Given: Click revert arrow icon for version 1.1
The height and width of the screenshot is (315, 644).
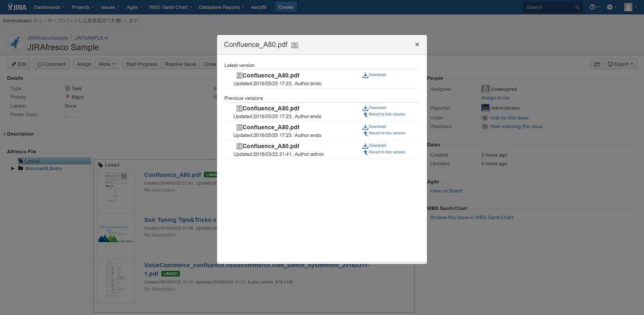Looking at the screenshot, I should (x=365, y=133).
